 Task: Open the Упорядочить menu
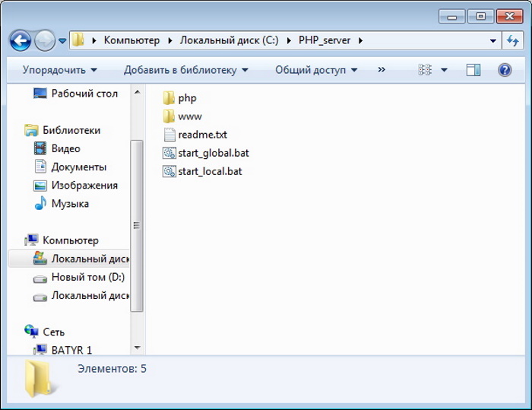(60, 70)
